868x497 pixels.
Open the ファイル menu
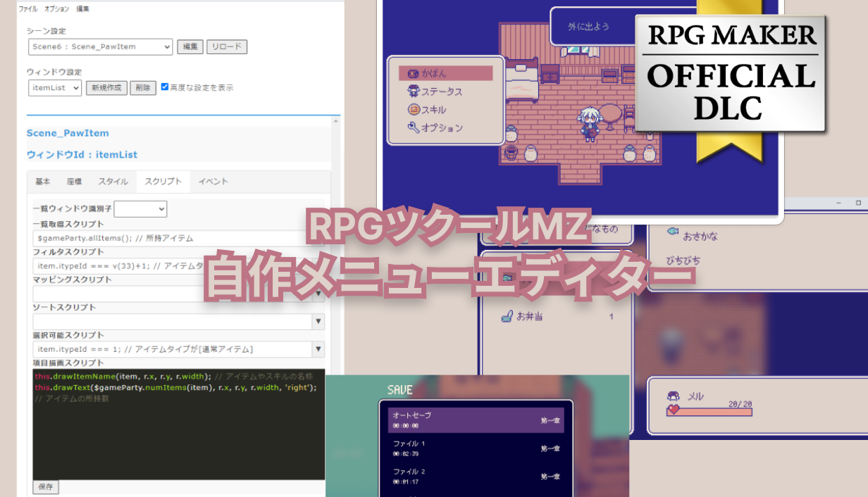[28, 9]
